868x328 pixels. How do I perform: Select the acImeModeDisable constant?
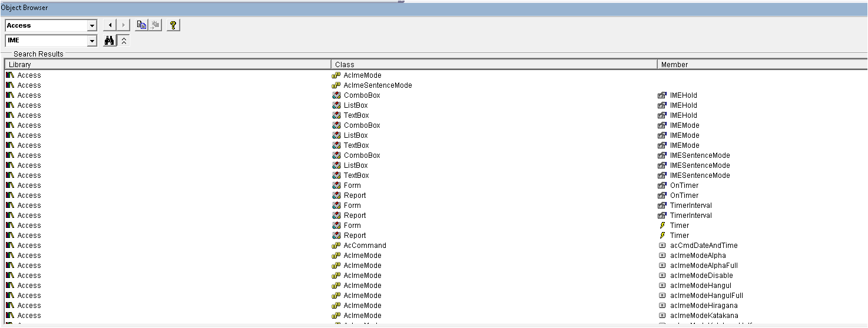tap(701, 276)
